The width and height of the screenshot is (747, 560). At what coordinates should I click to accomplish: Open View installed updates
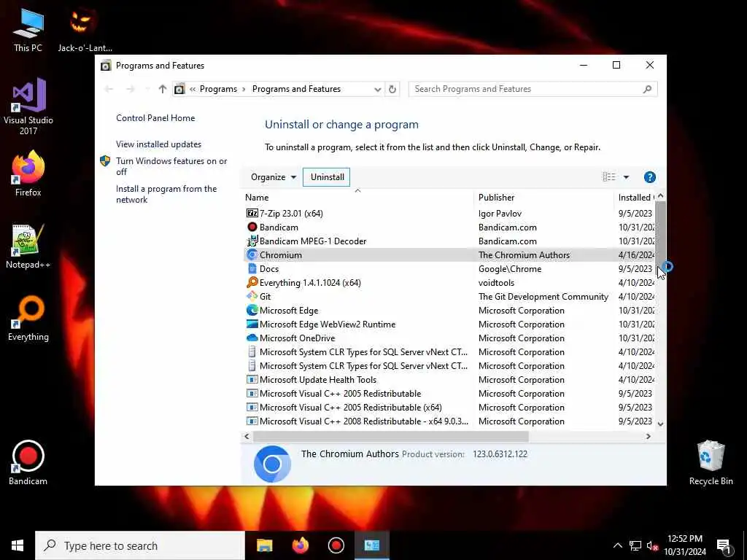pyautogui.click(x=158, y=144)
